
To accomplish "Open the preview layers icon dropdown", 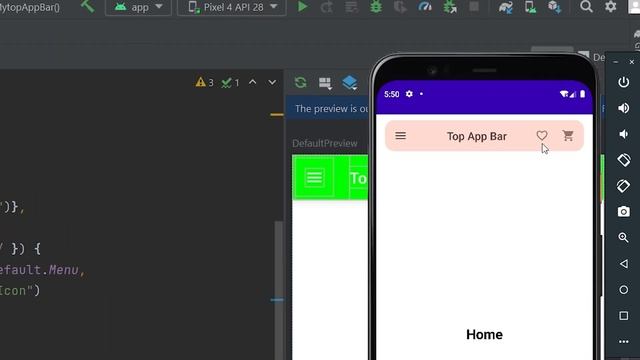I will point(350,83).
